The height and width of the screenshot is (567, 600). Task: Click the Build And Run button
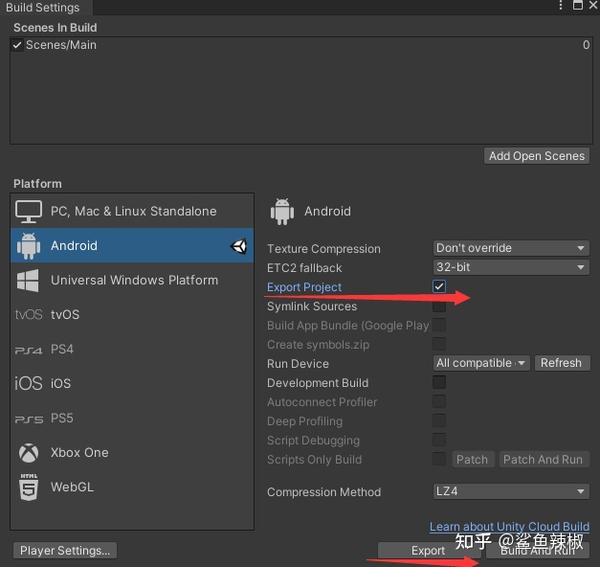(x=537, y=551)
